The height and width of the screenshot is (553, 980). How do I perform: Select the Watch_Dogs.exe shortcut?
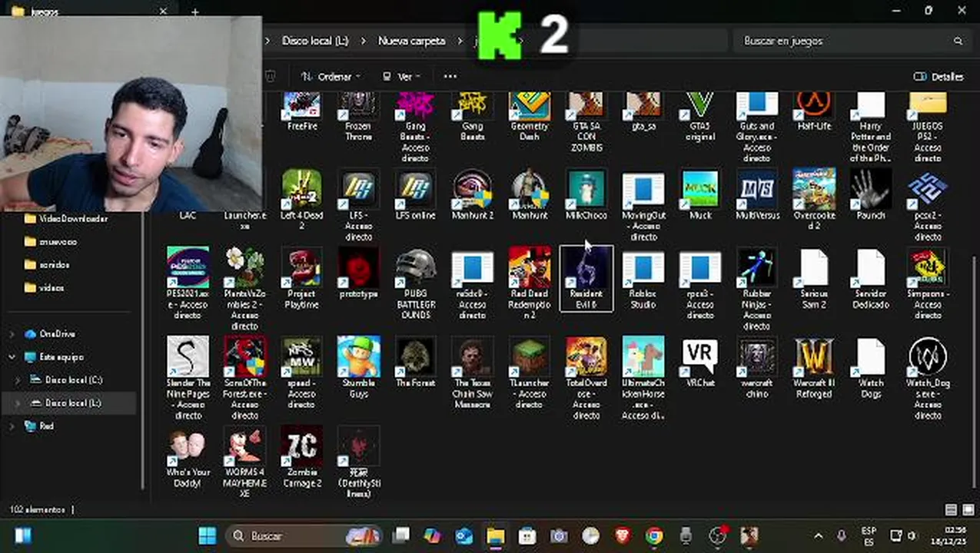pos(927,378)
